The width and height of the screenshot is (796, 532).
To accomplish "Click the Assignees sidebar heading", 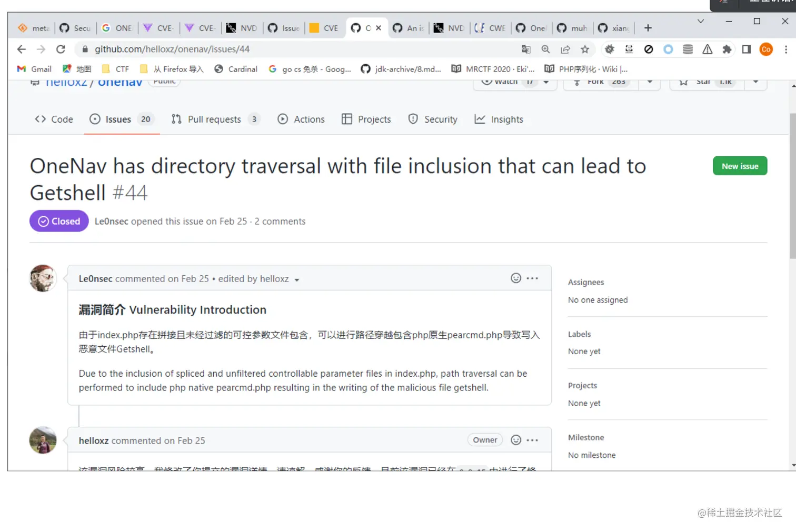I will [585, 282].
